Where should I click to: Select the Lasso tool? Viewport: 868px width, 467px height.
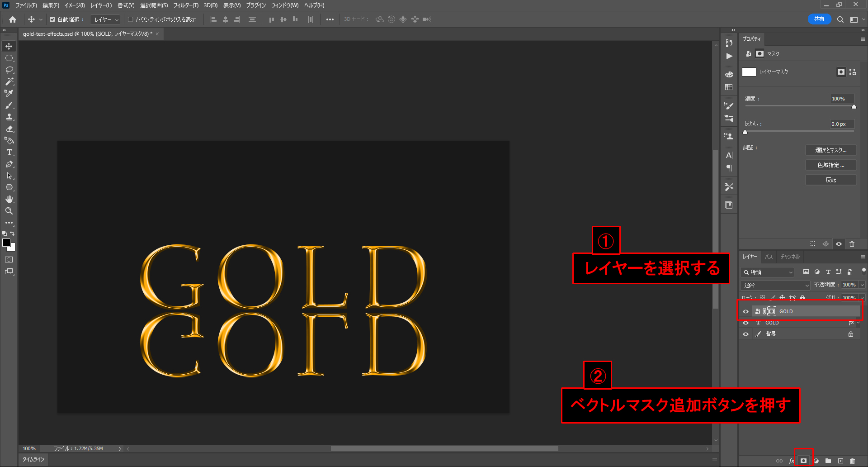tap(9, 70)
